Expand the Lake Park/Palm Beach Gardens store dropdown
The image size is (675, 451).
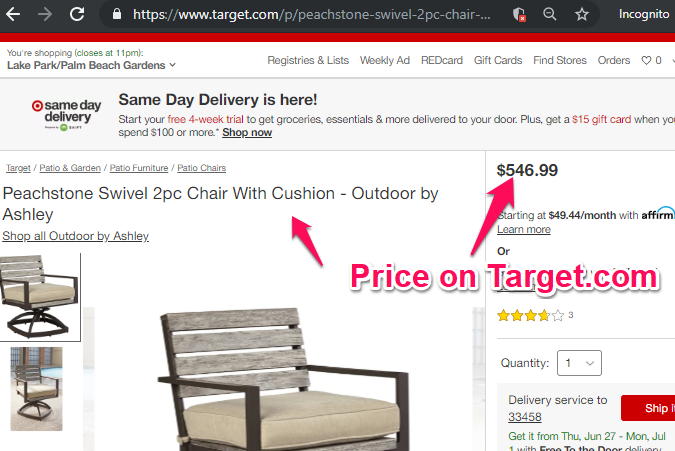click(x=91, y=65)
